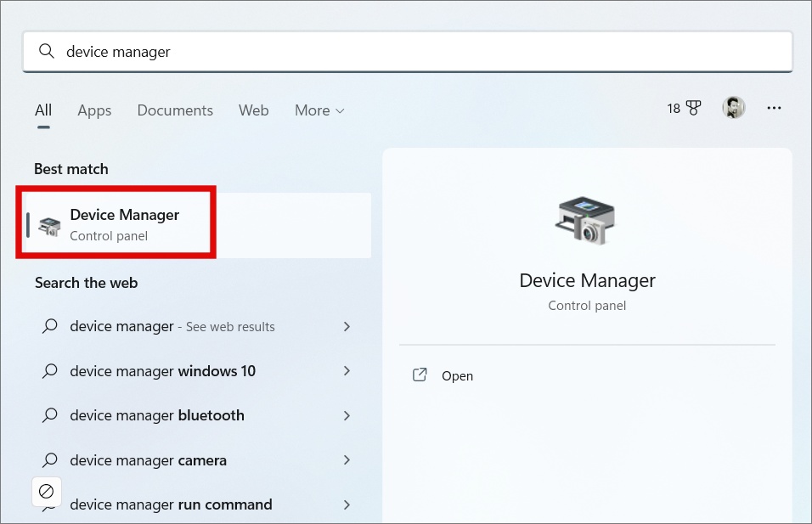Image resolution: width=812 pixels, height=524 pixels.
Task: Click the Device Manager icon in best match
Action: click(x=50, y=227)
